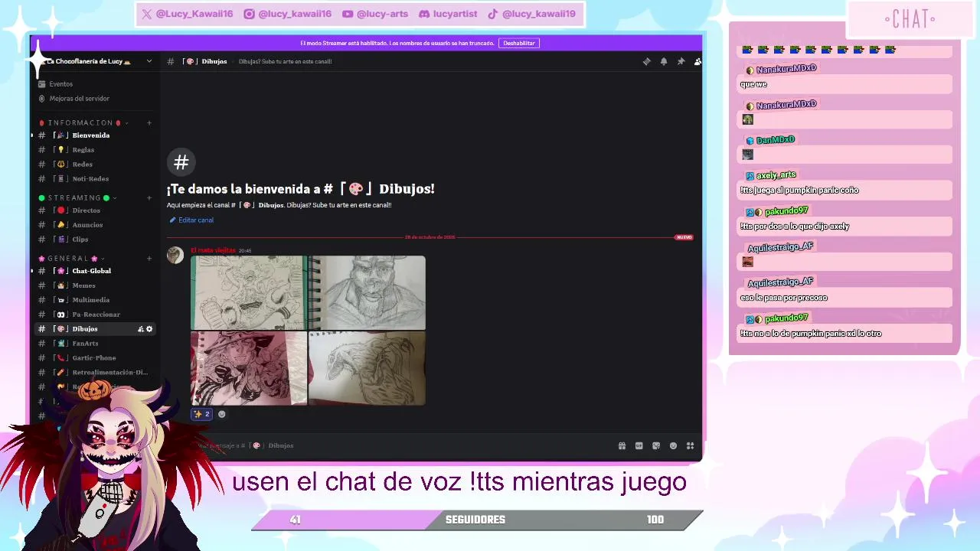Click DanMDxD username in stream chat
The image size is (980, 551).
(776, 140)
